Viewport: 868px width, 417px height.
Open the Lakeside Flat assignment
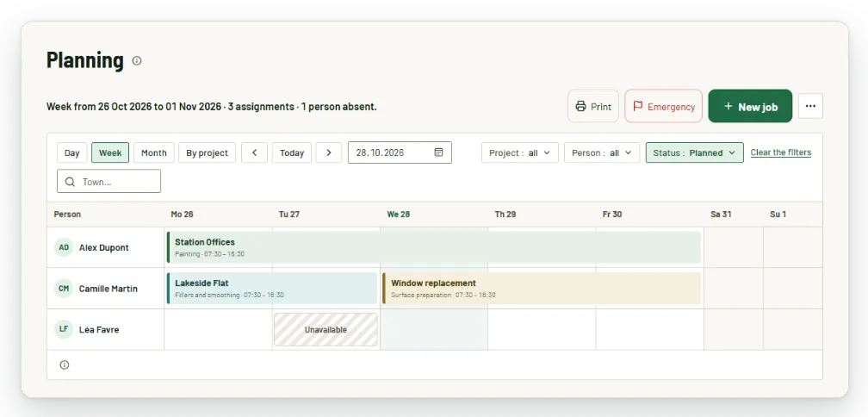click(x=272, y=289)
